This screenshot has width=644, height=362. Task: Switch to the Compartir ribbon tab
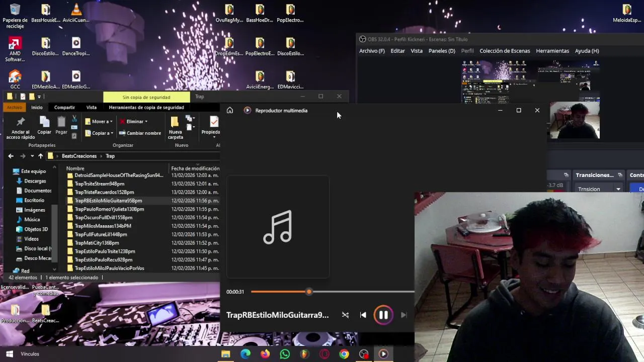pos(64,107)
